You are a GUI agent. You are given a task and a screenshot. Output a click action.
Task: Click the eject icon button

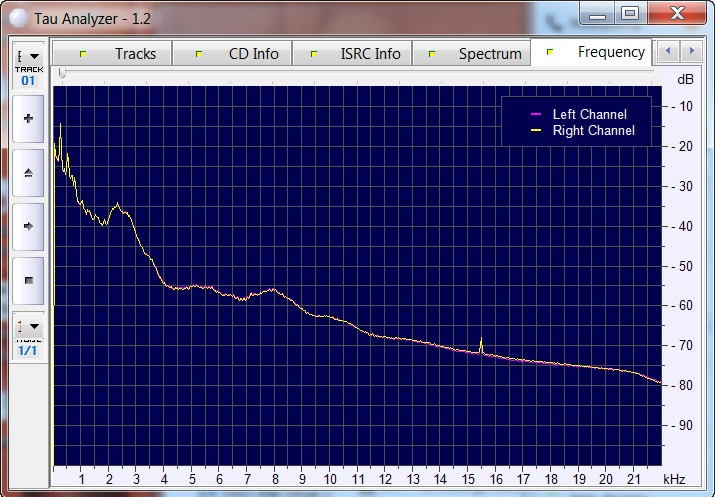(x=28, y=172)
